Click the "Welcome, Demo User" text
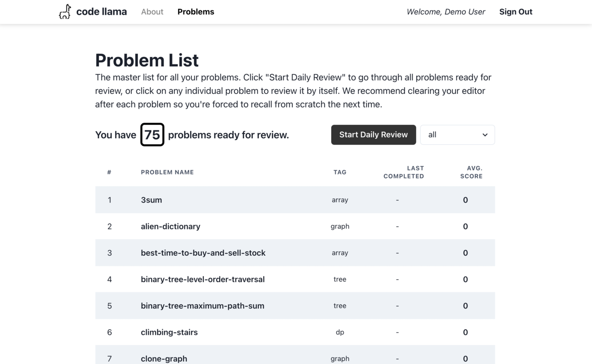Viewport: 592px width, 364px height. [x=445, y=12]
